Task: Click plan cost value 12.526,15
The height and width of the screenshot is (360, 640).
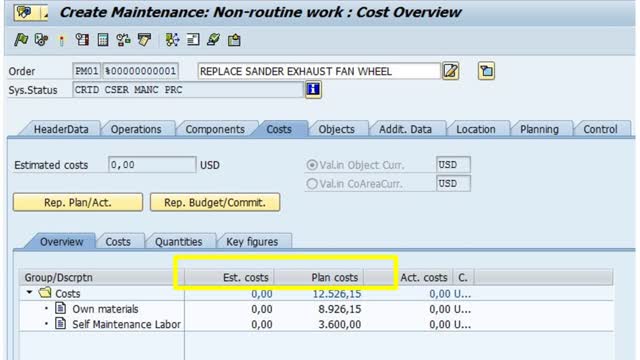Action: (337, 293)
